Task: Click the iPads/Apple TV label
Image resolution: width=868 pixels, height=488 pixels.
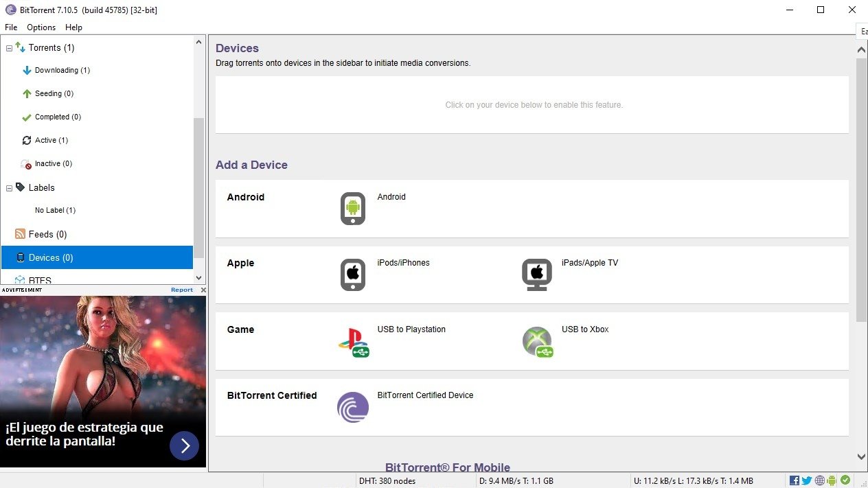Action: point(590,263)
